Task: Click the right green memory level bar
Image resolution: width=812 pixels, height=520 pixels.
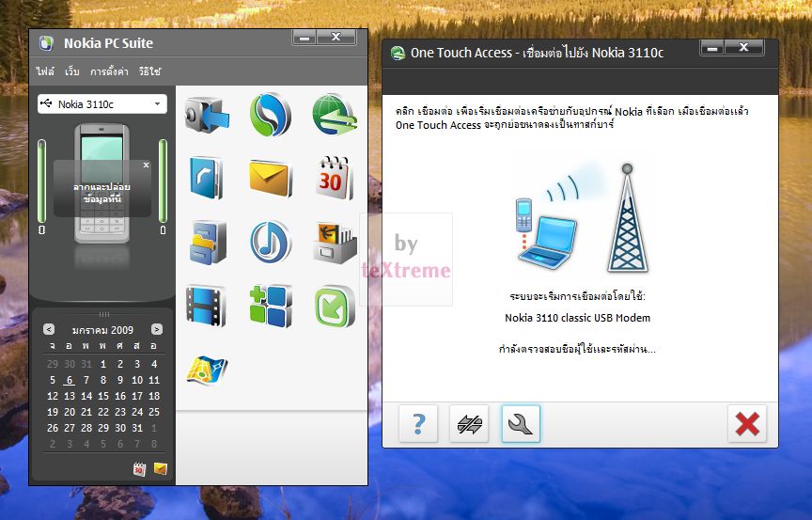Action: [x=163, y=181]
